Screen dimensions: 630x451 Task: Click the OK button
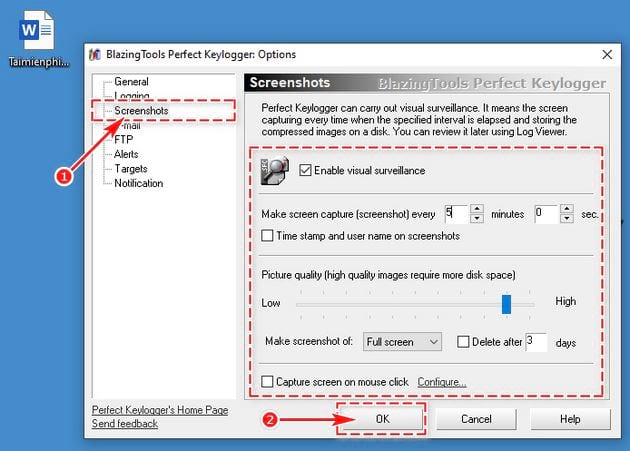(382, 419)
